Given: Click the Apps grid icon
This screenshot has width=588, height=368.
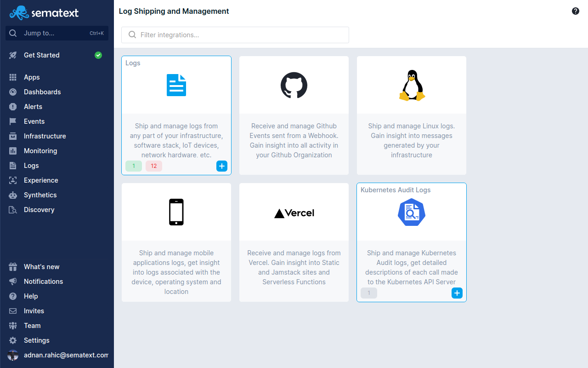Looking at the screenshot, I should (13, 77).
